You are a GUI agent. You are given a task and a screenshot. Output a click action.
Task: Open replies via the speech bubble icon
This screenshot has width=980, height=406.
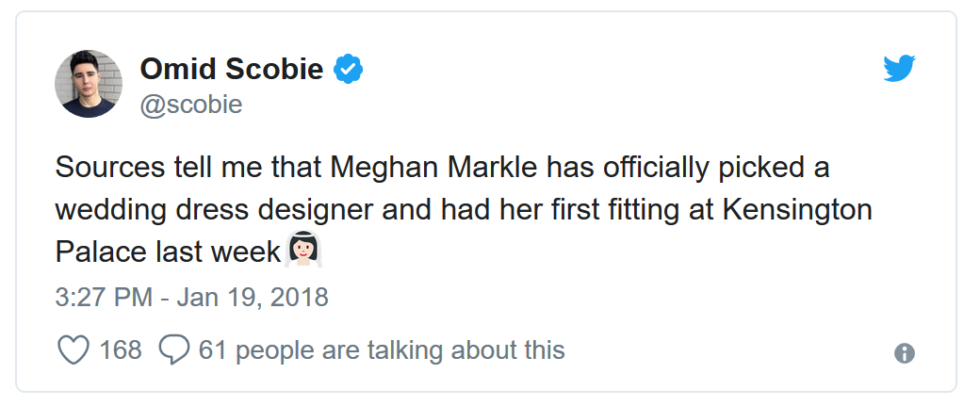(173, 349)
